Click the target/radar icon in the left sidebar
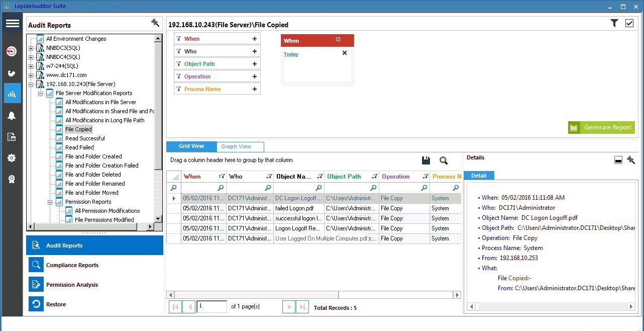 click(13, 51)
